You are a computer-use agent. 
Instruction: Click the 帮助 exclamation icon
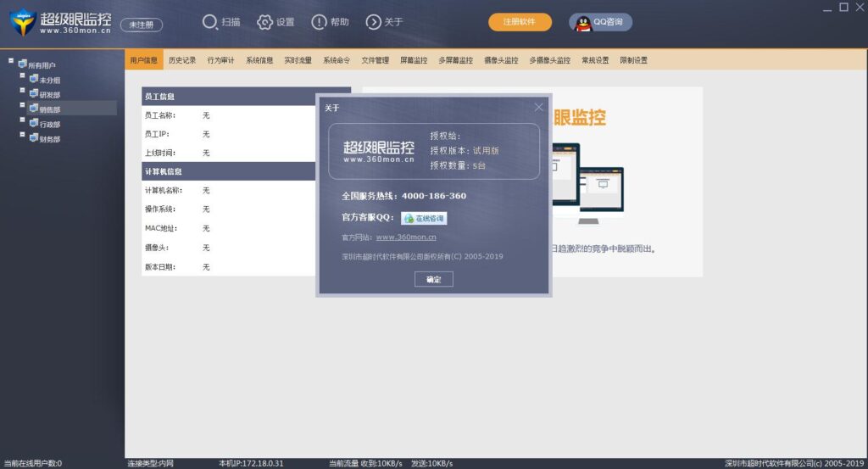(x=319, y=22)
